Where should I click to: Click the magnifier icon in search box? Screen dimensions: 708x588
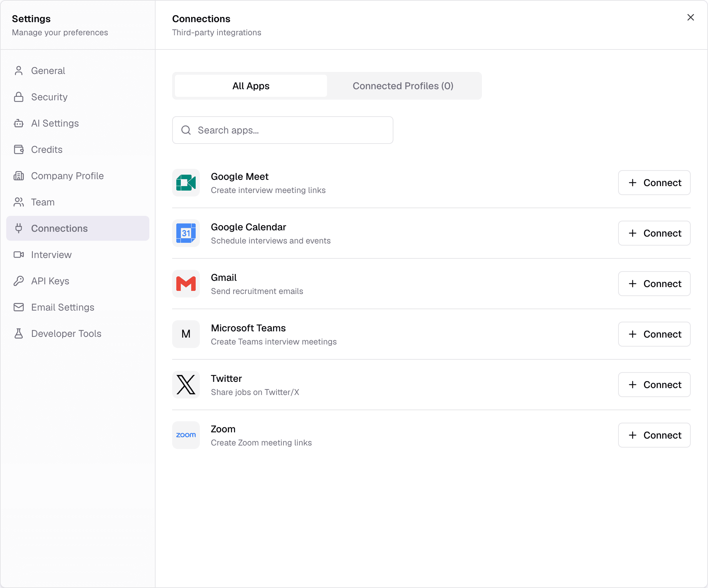(186, 130)
